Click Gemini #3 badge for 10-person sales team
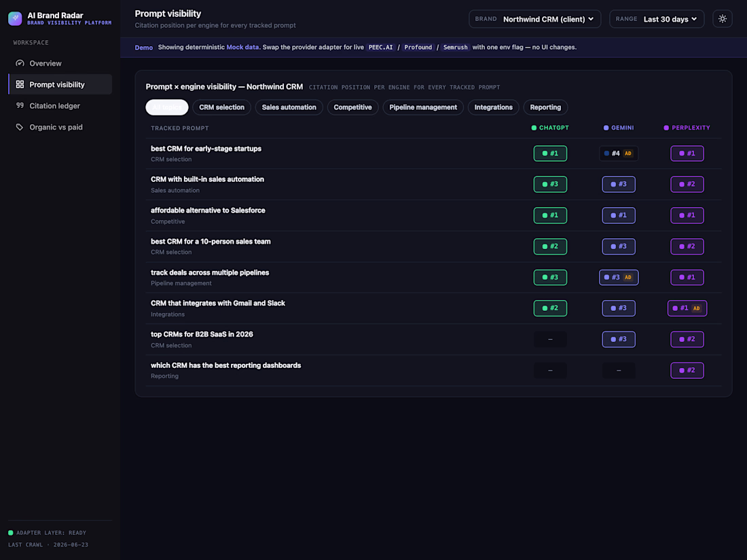Viewport: 747px width, 560px height. coord(619,246)
